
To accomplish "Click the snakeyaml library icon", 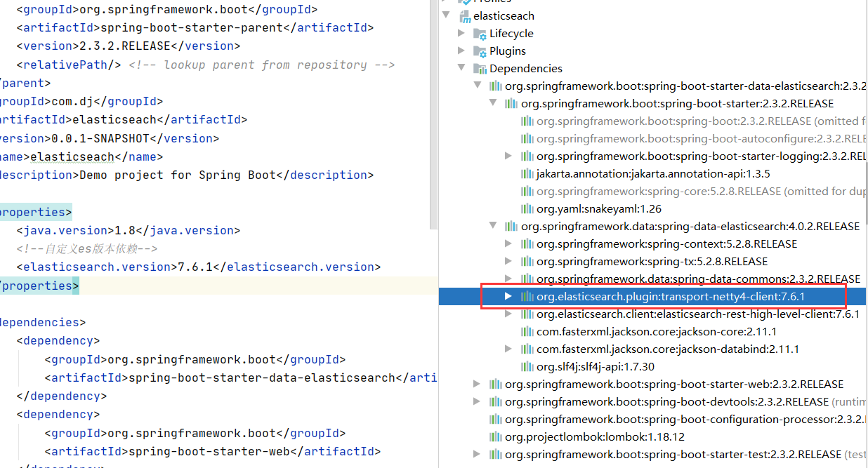I will click(x=527, y=208).
